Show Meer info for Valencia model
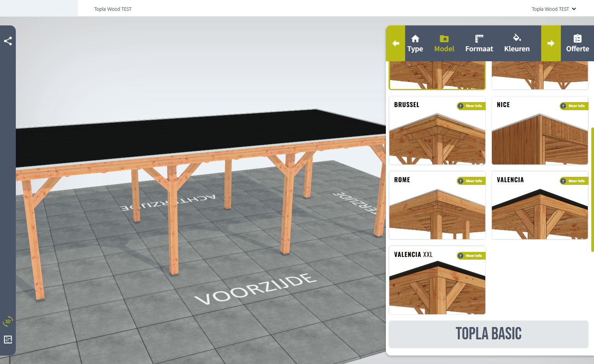 574,181
